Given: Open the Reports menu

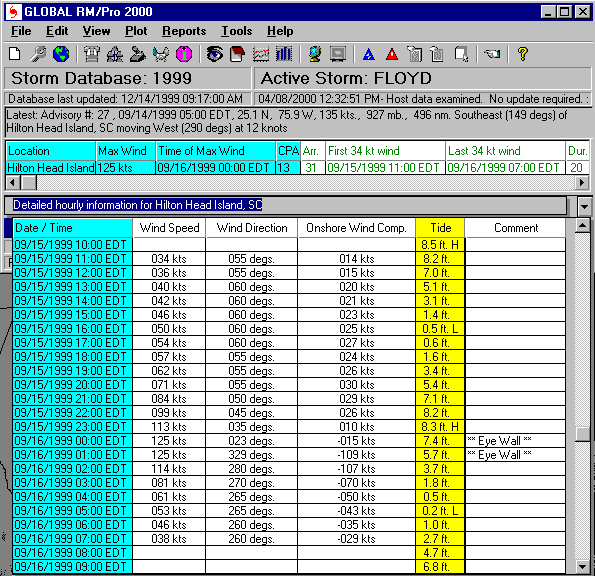Looking at the screenshot, I should click(x=184, y=31).
